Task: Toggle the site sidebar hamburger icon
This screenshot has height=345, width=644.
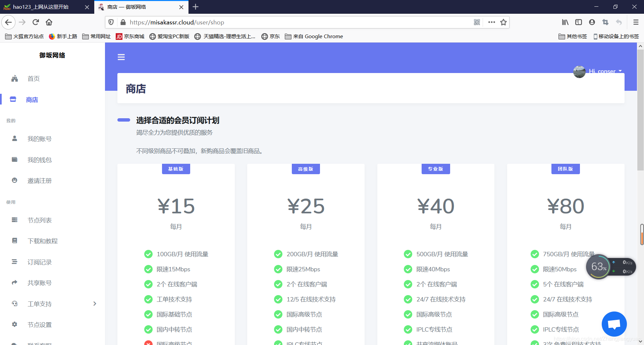Action: pyautogui.click(x=121, y=57)
